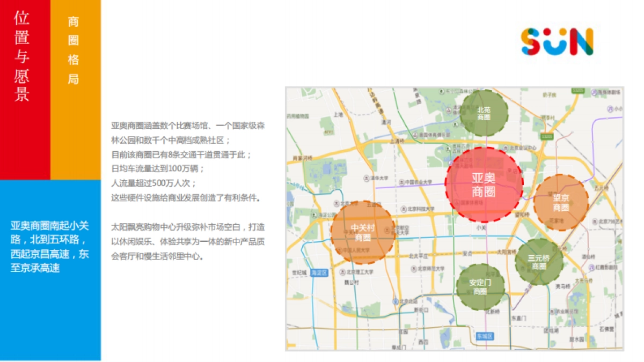Select the red 亚奥商圈 circle
644x362 pixels.
click(484, 185)
